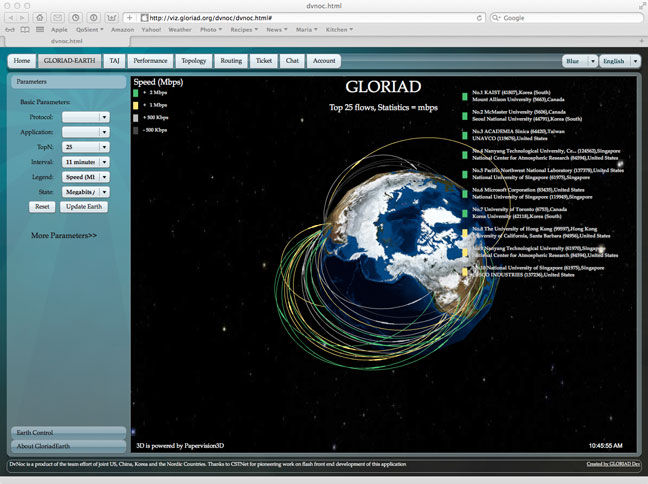Select the yellow marker for No.8 University of Hong Kong flow
Viewport: 648px width, 484px height.
(465, 233)
